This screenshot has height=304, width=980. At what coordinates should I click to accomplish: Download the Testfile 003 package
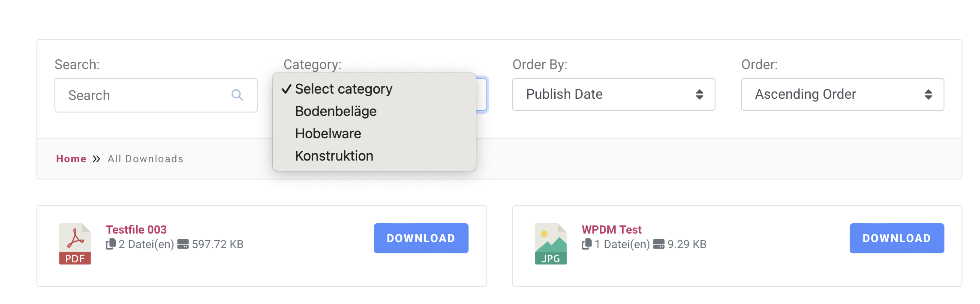pyautogui.click(x=421, y=238)
